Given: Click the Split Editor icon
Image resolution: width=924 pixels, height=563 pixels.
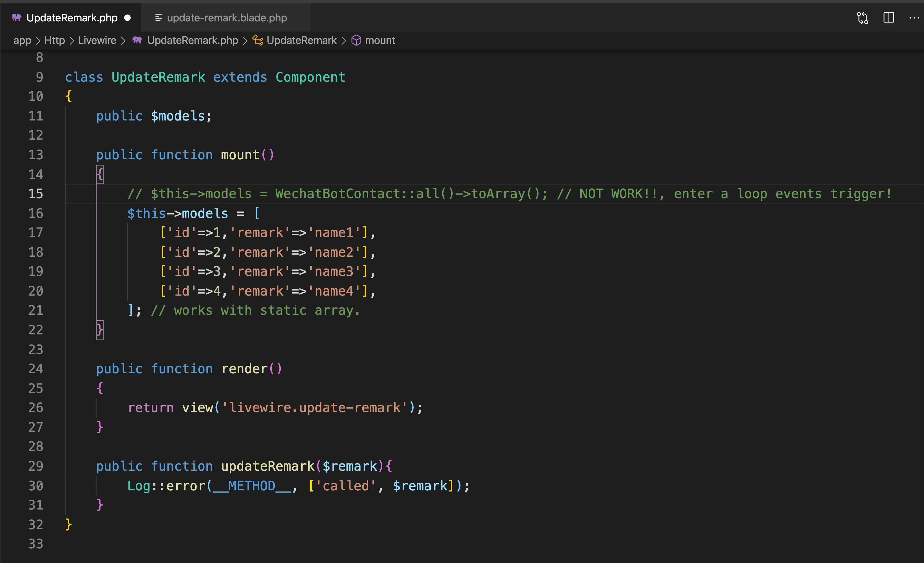Looking at the screenshot, I should click(889, 18).
